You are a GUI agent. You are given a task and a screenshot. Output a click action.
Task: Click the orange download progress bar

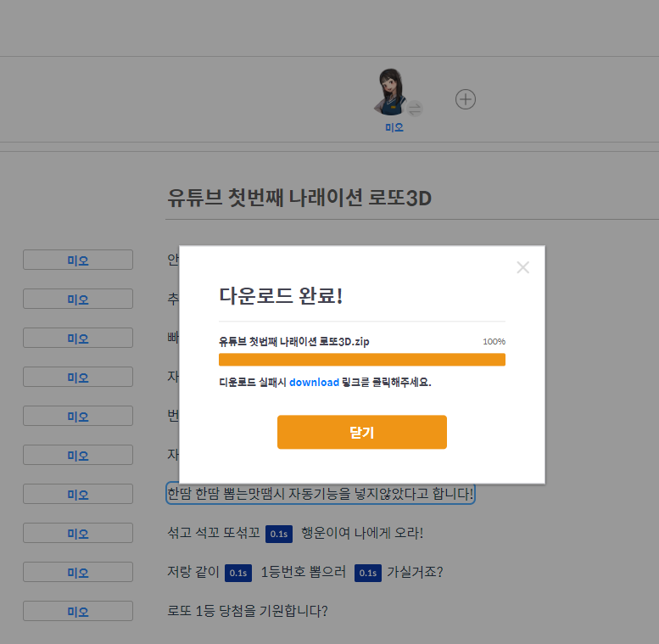point(362,360)
